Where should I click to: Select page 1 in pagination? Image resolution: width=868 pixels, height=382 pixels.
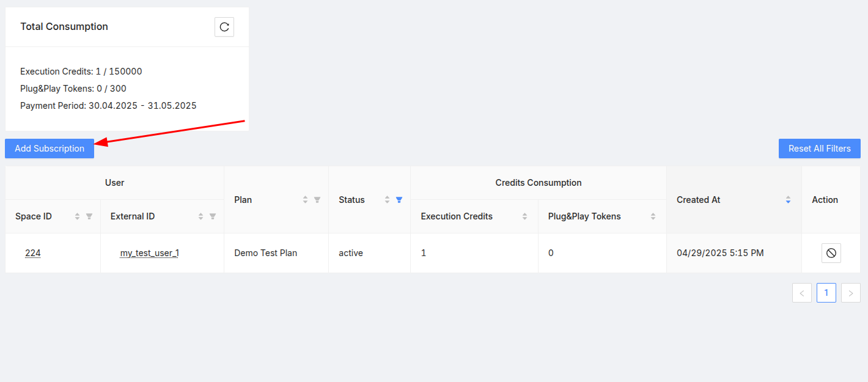pos(826,293)
